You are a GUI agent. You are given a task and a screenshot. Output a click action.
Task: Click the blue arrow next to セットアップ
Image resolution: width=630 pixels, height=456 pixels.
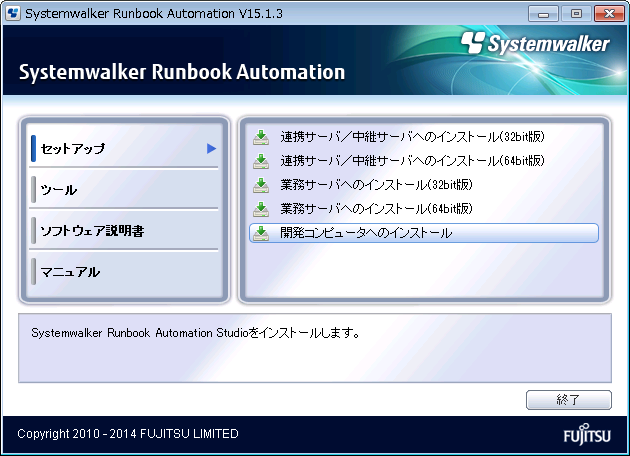coord(212,149)
